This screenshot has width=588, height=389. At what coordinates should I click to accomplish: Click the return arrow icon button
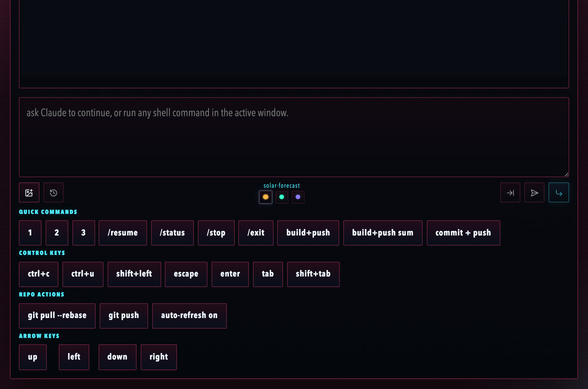[559, 192]
